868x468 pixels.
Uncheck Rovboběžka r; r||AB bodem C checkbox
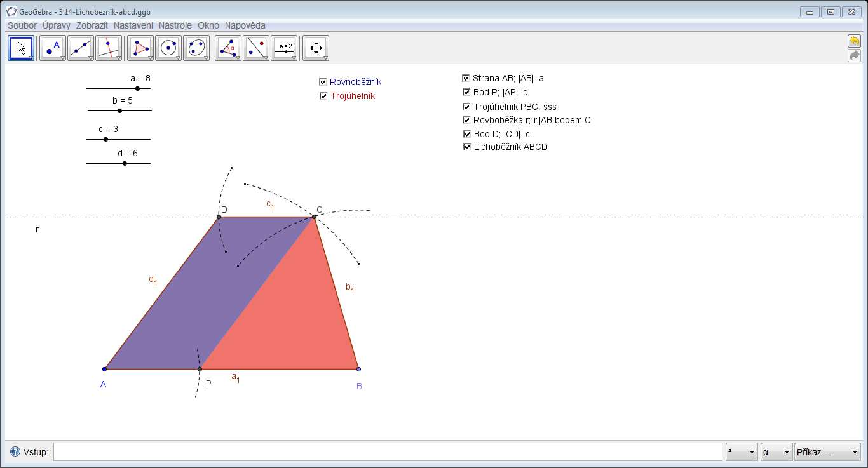point(466,120)
